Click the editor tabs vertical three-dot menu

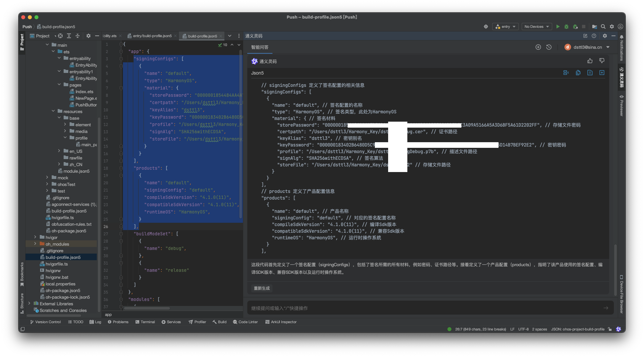click(x=239, y=36)
